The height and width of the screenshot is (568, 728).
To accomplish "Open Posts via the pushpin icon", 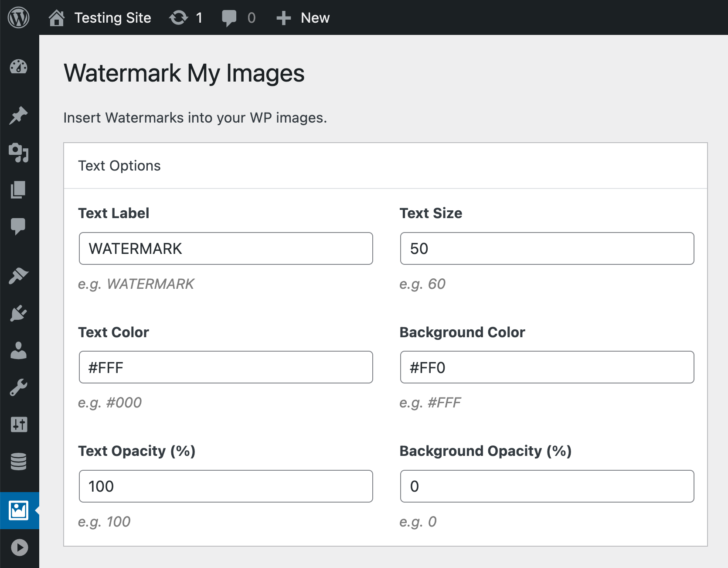I will click(19, 116).
